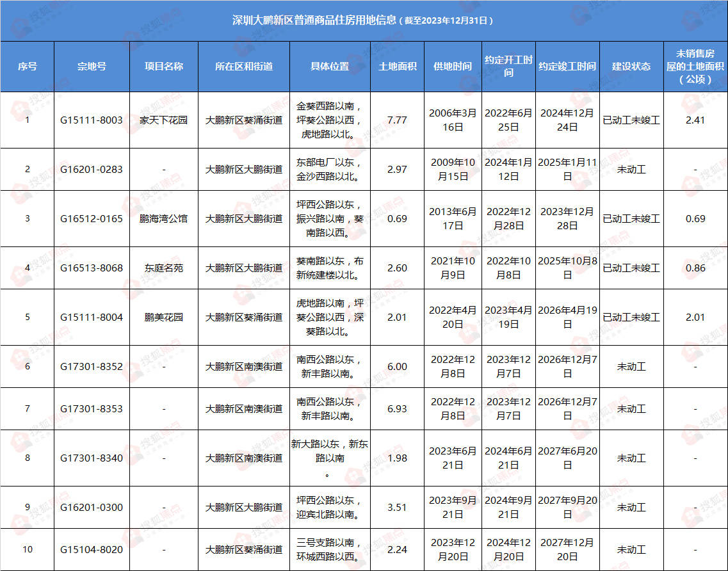
Task: Click parcel number G15111-8003
Action: (92, 120)
